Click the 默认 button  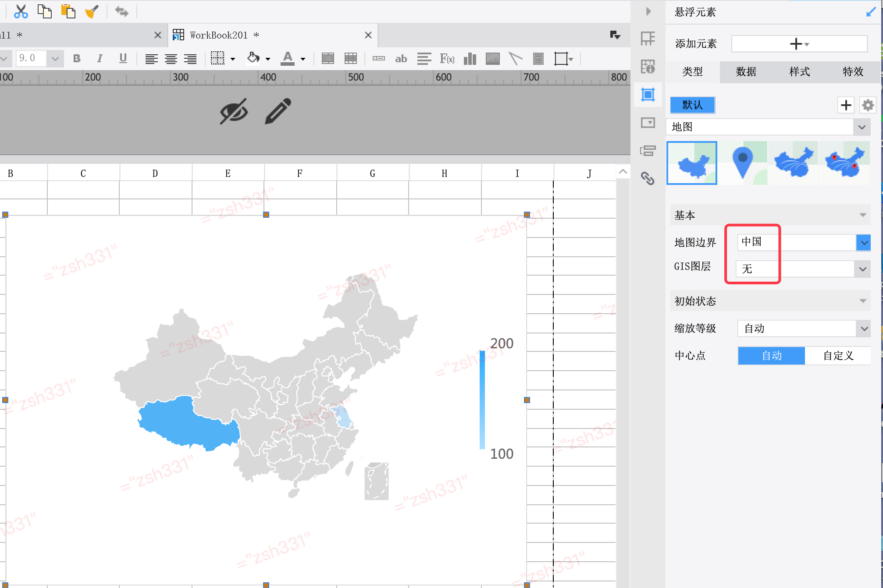click(693, 105)
